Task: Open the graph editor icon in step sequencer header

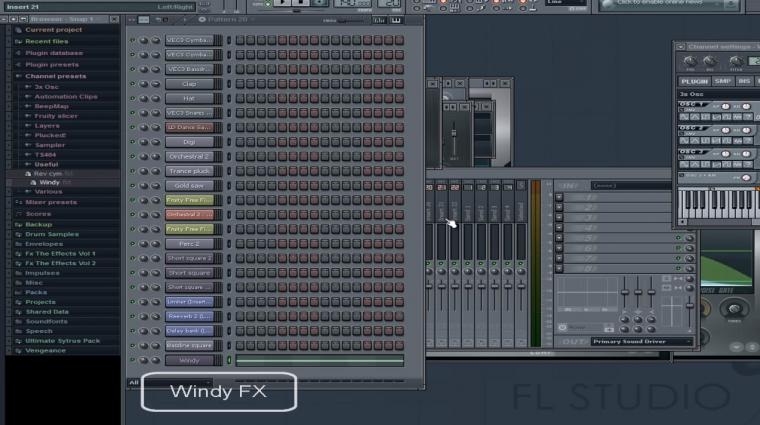Action: coord(379,20)
